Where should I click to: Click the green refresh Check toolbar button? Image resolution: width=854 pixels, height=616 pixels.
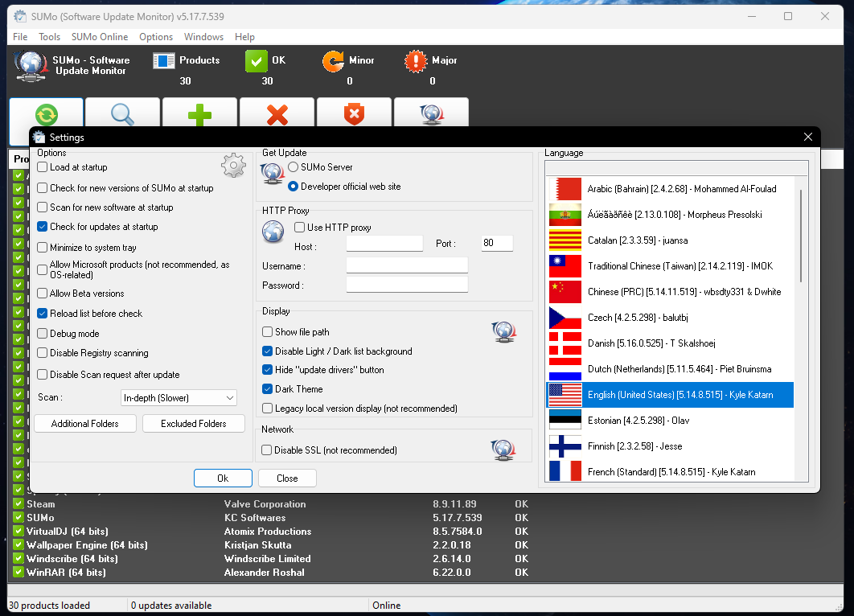click(47, 113)
